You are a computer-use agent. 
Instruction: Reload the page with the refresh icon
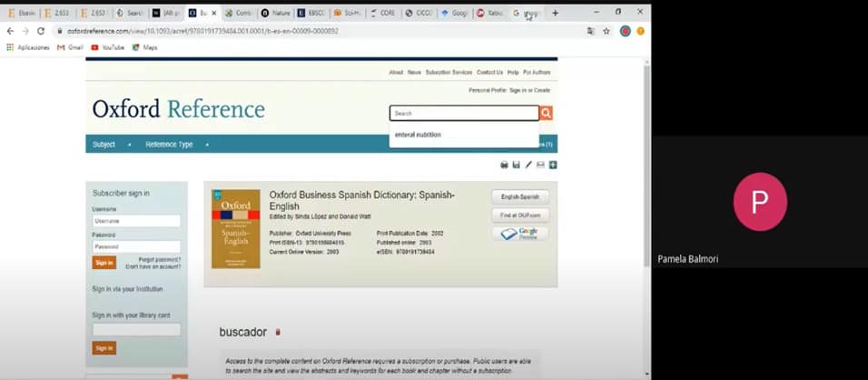pos(41,31)
